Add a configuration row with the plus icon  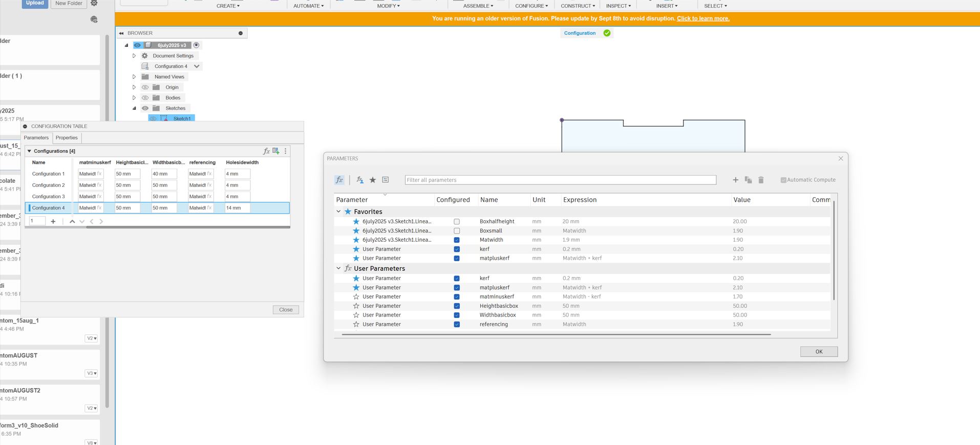click(x=53, y=221)
